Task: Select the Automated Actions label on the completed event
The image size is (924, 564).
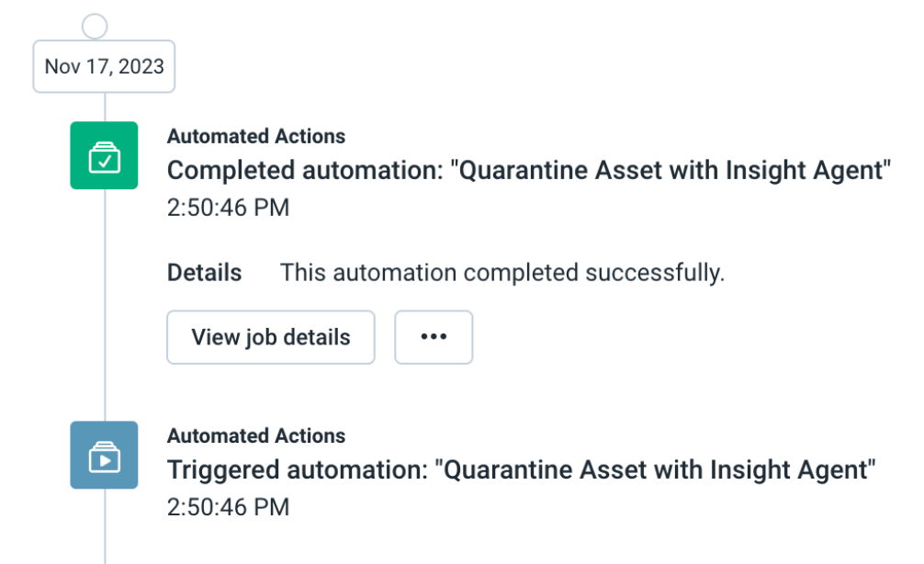Action: pyautogui.click(x=256, y=136)
